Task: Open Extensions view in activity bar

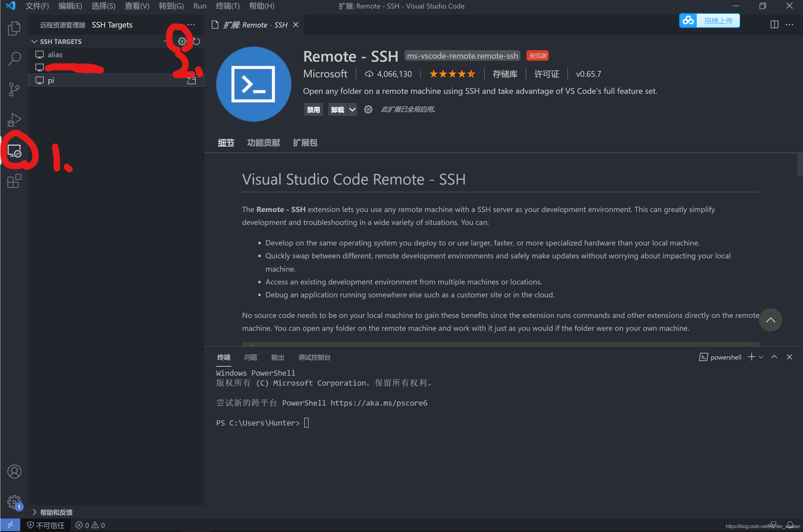Action: (x=14, y=181)
